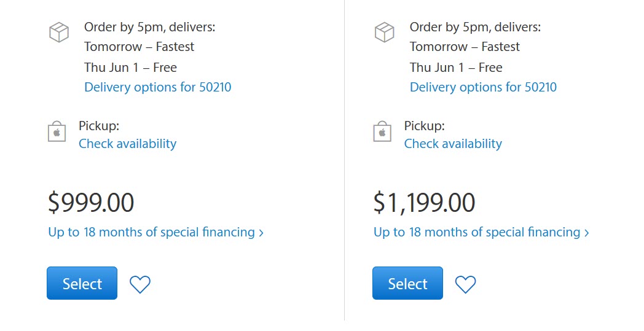Check pickup availability for the $999.00 model

127,144
